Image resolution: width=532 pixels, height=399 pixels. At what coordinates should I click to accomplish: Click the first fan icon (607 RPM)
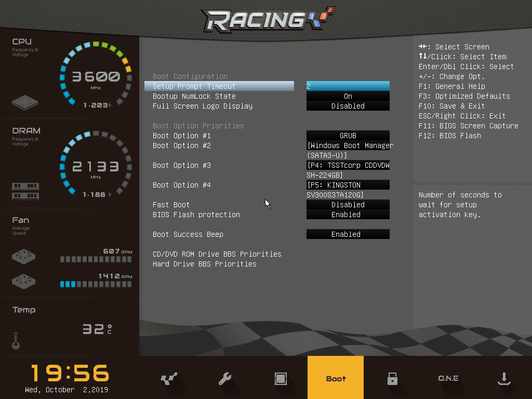coord(23,257)
